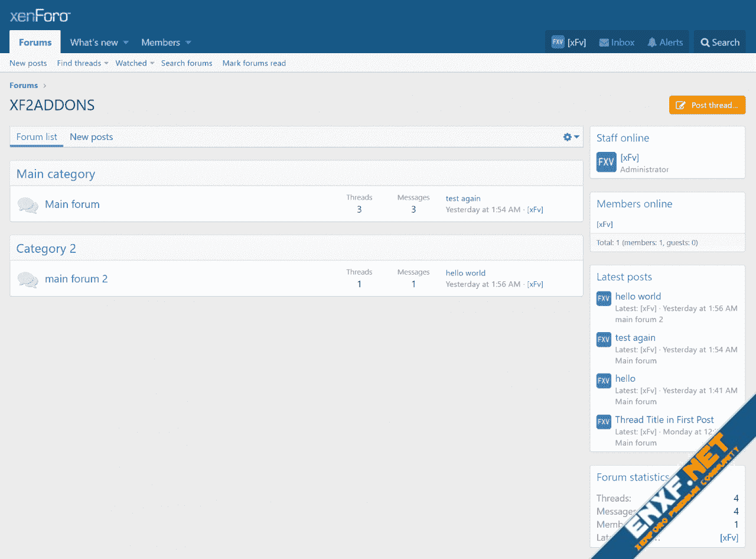Viewport: 756px width, 559px height.
Task: Open the test again thread link
Action: pos(463,199)
